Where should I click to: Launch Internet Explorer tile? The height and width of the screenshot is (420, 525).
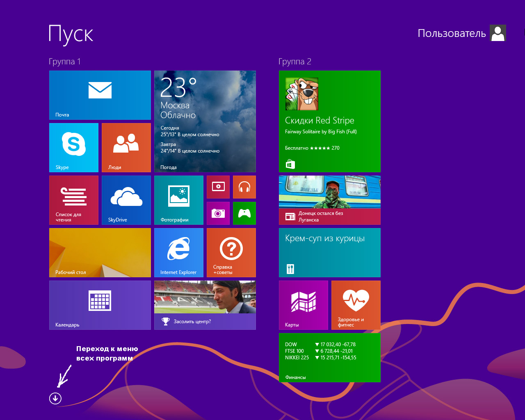[179, 253]
